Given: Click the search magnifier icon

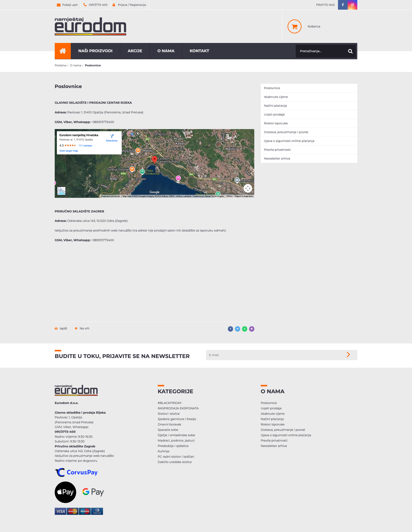Looking at the screenshot, I should point(350,51).
